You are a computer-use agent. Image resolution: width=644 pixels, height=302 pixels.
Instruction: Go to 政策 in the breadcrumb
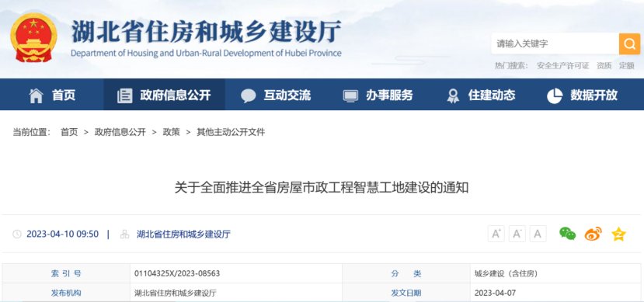click(x=171, y=132)
